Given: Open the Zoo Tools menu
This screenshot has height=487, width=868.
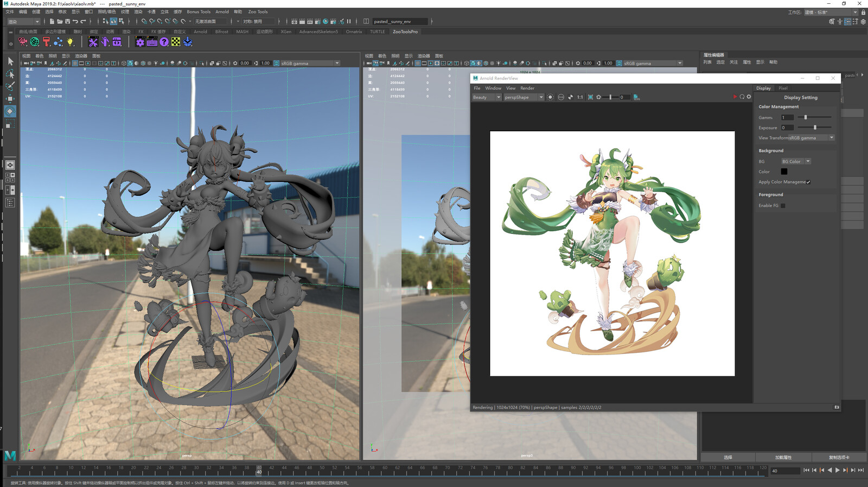Looking at the screenshot, I should 258,11.
